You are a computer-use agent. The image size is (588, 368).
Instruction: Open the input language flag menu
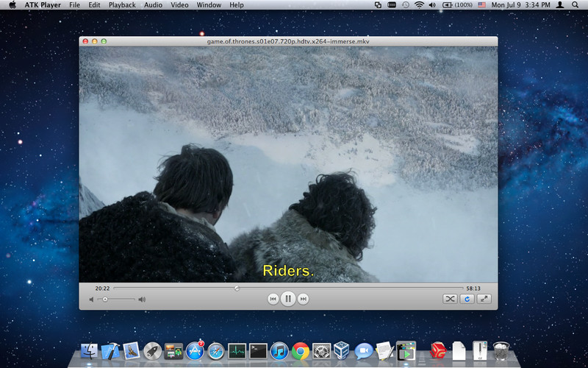click(481, 5)
